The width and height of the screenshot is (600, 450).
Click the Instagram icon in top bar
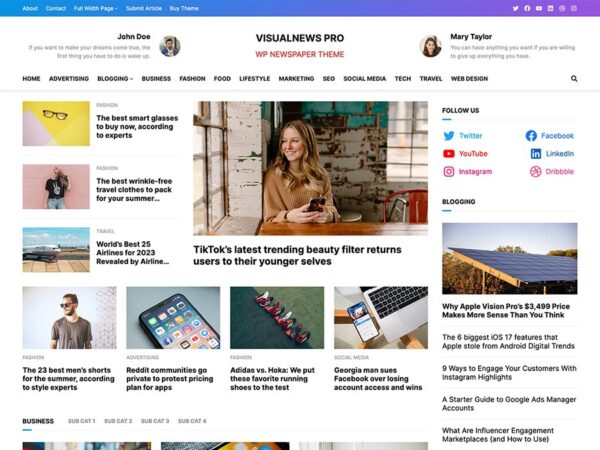coord(574,8)
